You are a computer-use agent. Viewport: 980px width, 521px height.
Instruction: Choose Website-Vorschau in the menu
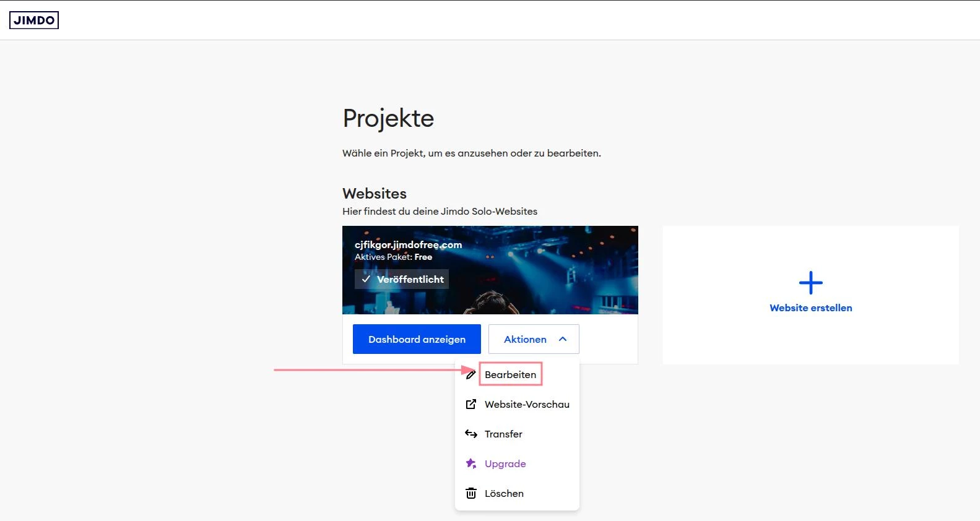(x=527, y=404)
